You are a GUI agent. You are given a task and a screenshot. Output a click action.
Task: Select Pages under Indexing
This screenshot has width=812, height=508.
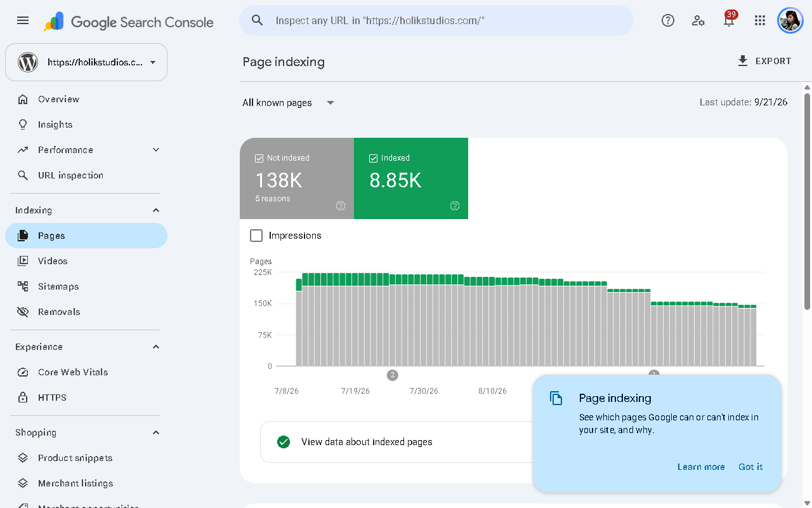pyautogui.click(x=86, y=236)
